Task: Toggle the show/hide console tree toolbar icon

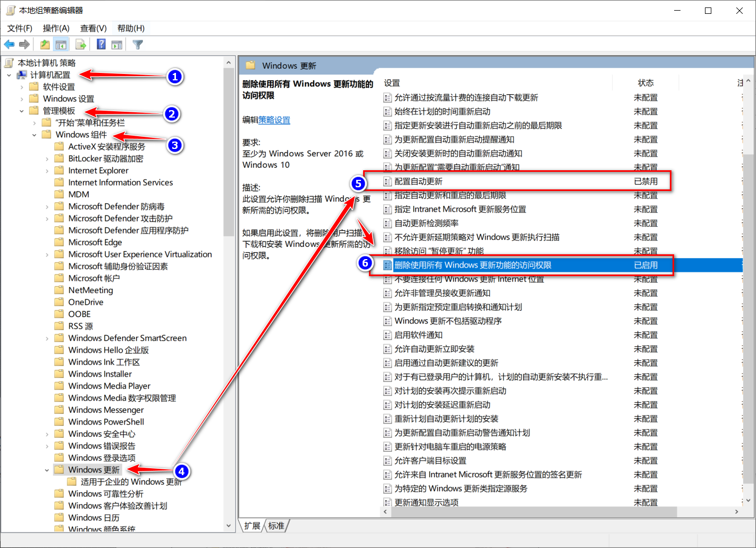Action: (61, 45)
